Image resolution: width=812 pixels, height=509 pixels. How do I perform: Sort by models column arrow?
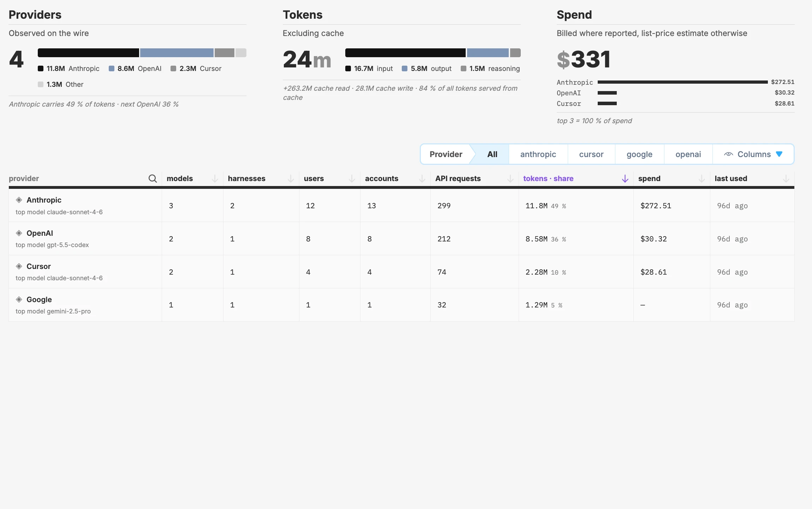215,179
